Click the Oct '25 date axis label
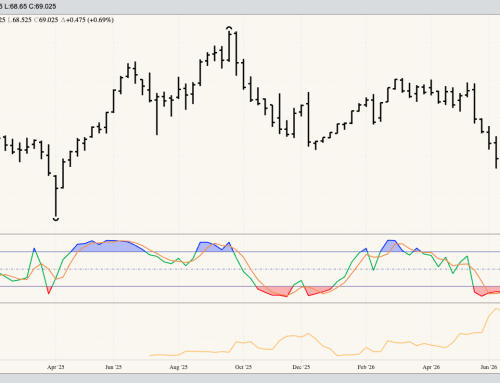Image resolution: width=500 pixels, height=383 pixels. [243, 367]
